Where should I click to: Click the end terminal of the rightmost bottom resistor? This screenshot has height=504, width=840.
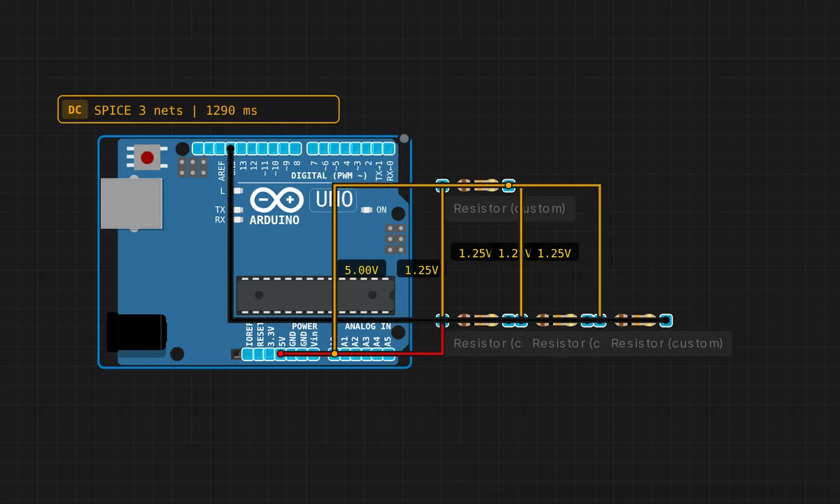[666, 321]
